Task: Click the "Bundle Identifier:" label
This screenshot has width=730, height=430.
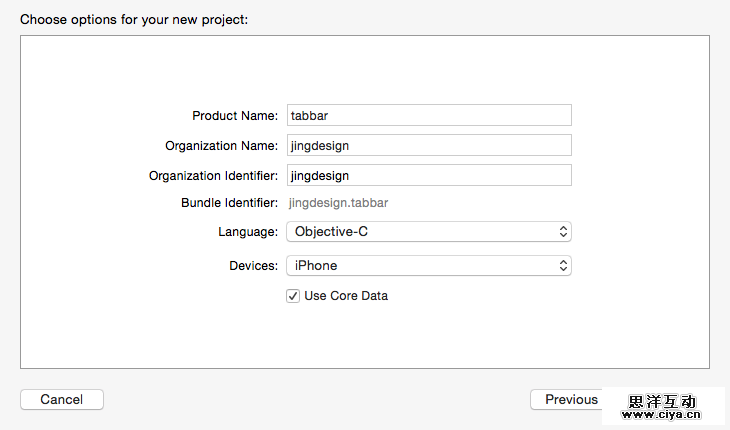Action: coord(229,202)
